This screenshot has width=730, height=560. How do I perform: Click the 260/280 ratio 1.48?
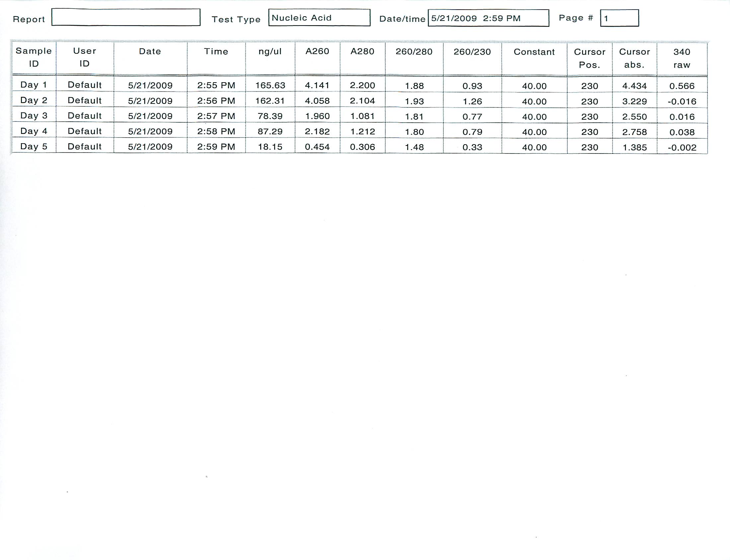(414, 147)
